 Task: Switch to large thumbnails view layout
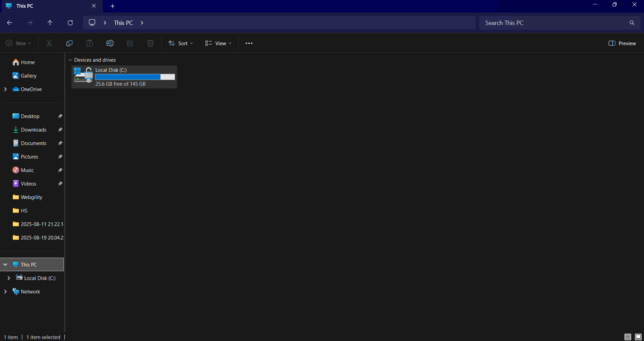point(638,337)
